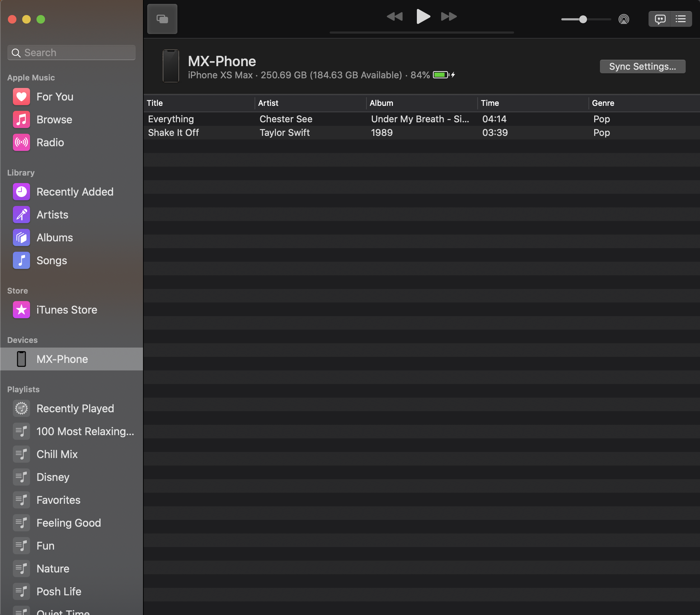Click Pop genre of Shake It Off row
700x615 pixels.
pyautogui.click(x=602, y=133)
